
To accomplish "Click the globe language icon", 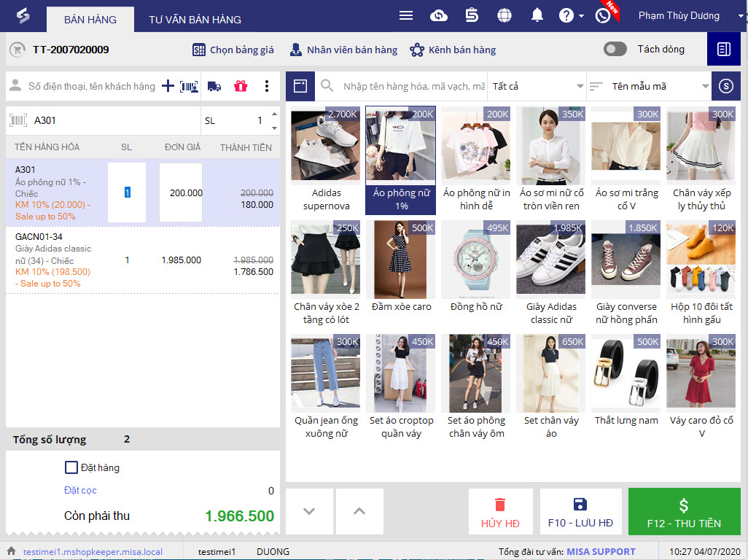I will click(504, 16).
